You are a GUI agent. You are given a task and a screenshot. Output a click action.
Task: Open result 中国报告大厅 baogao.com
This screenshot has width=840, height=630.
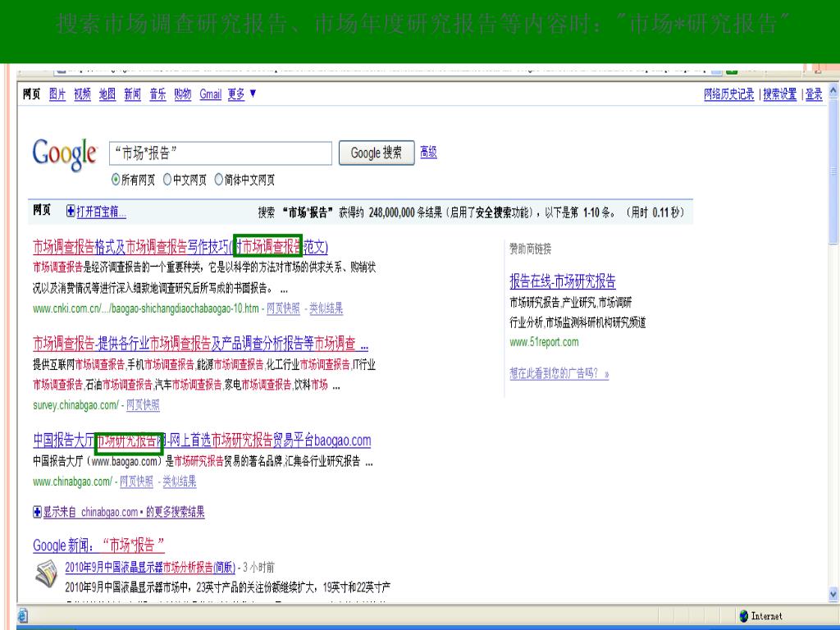click(x=202, y=441)
